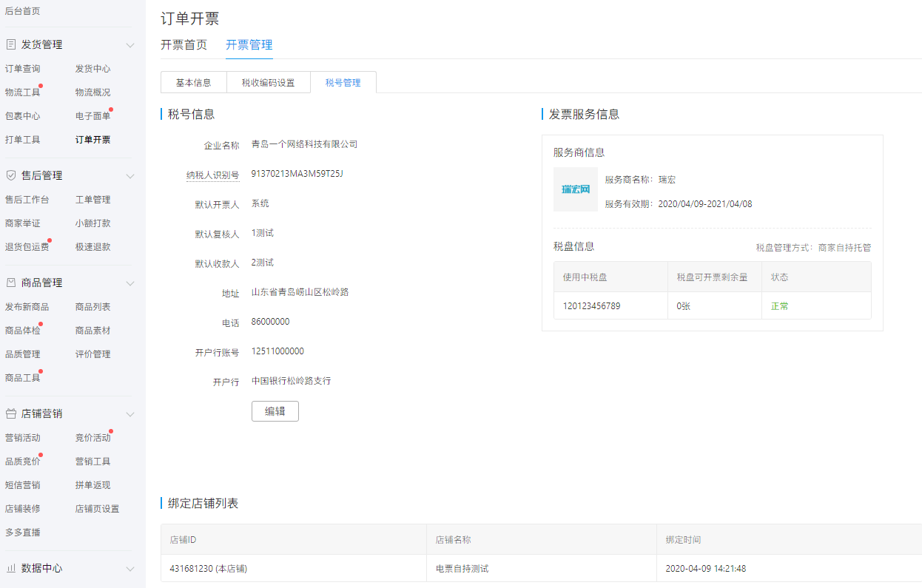The height and width of the screenshot is (588, 922).
Task: Open 售后工作台 in the sidebar
Action: [x=27, y=200]
